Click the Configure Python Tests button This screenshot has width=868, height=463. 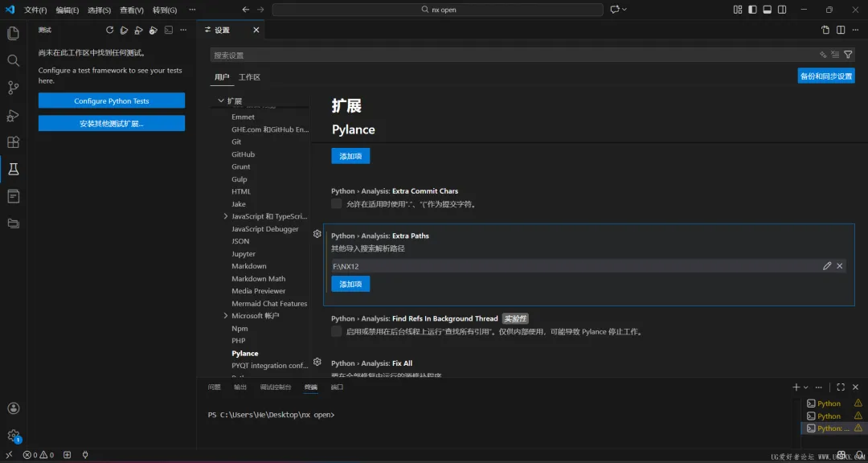(x=111, y=100)
